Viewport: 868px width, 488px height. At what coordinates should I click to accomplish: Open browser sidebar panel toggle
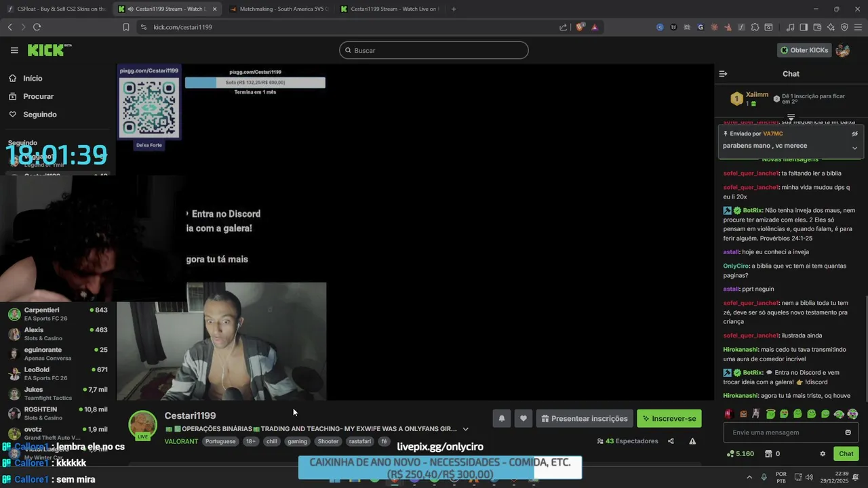tap(804, 27)
